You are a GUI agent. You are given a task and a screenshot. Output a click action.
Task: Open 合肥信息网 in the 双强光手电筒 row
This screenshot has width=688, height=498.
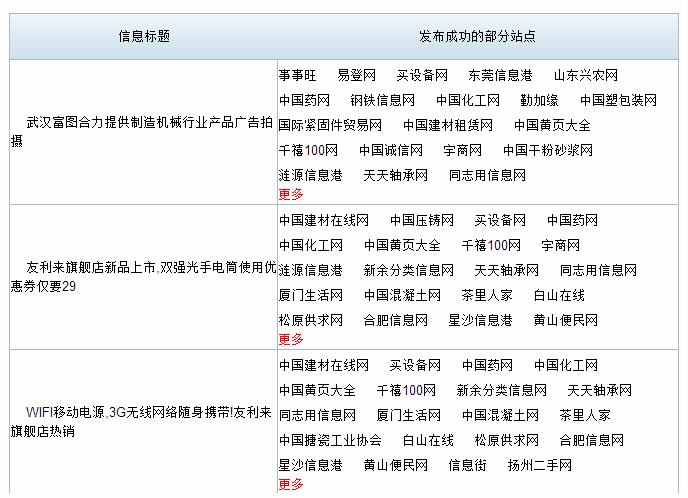coord(395,320)
